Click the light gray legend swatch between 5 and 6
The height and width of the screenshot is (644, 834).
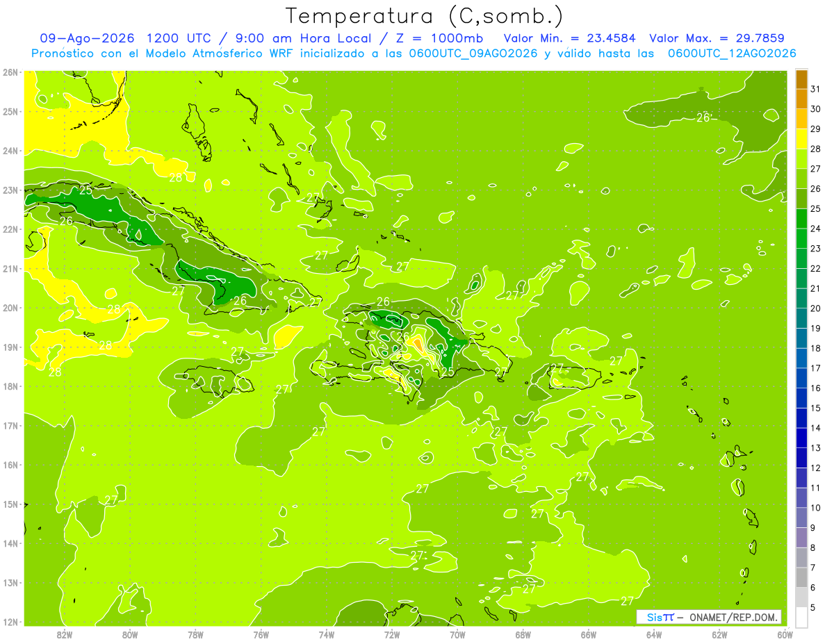801,597
